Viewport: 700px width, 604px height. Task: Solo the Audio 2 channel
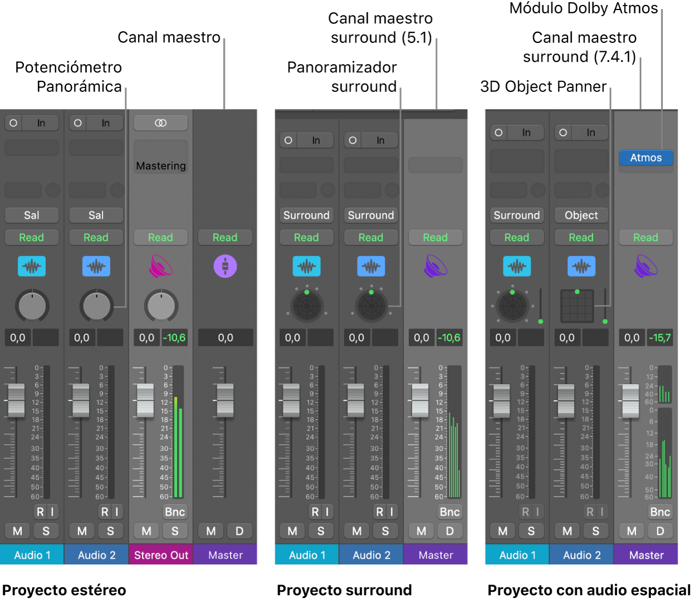click(111, 531)
